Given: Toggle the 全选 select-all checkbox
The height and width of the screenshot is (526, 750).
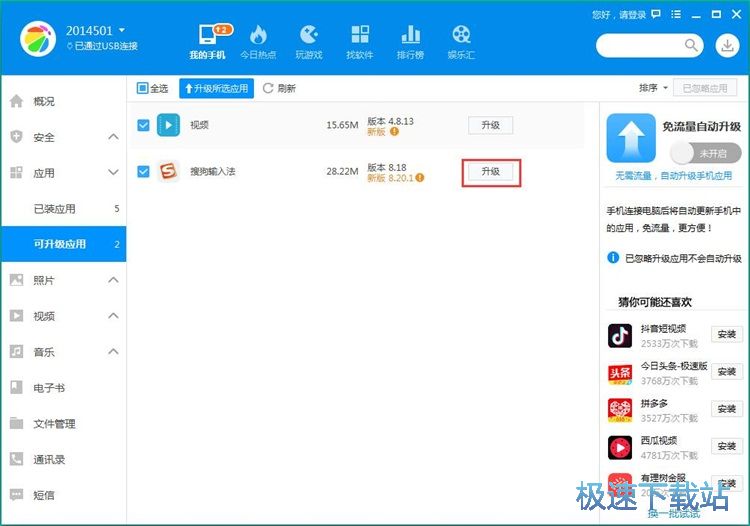Looking at the screenshot, I should coord(142,88).
